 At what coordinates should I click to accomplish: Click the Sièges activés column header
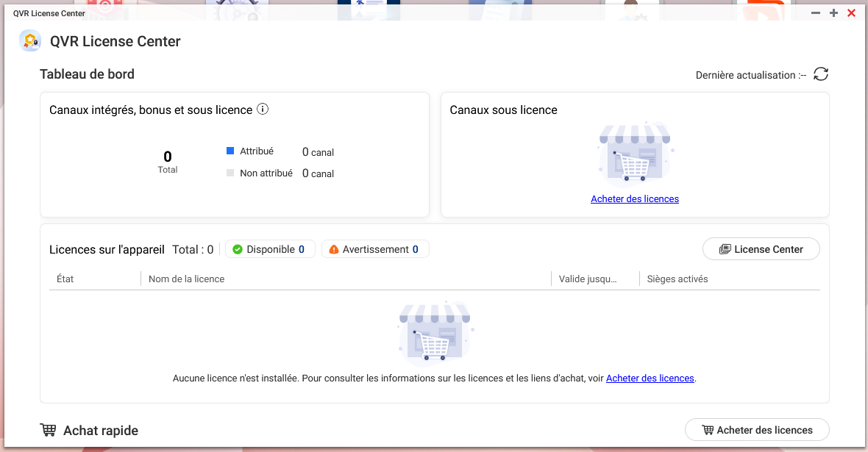(677, 279)
